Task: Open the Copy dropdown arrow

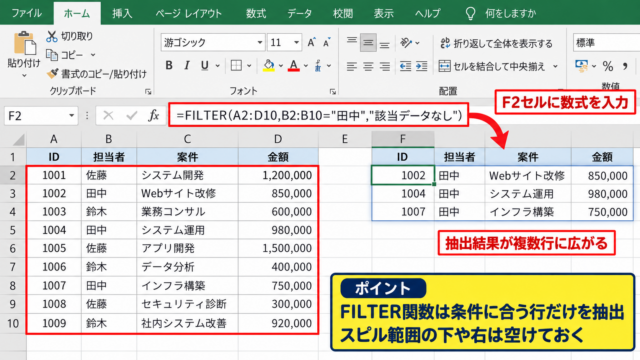Action: coord(93,55)
